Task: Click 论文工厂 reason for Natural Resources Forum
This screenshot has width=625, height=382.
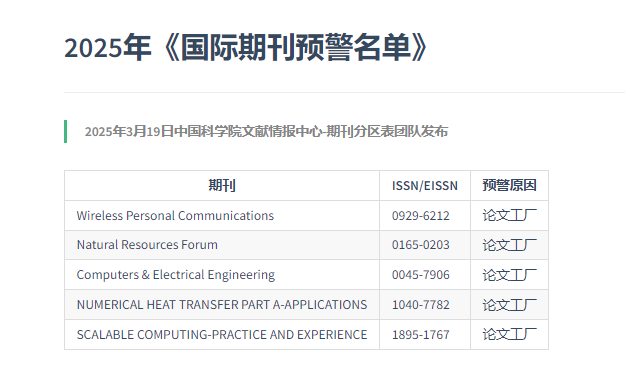Action: click(509, 245)
